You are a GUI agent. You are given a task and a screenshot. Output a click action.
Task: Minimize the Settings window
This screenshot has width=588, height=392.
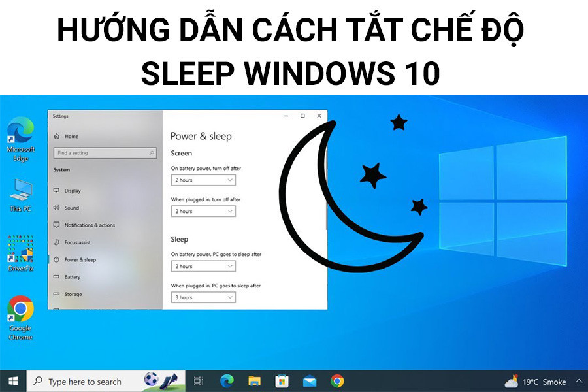tap(286, 116)
